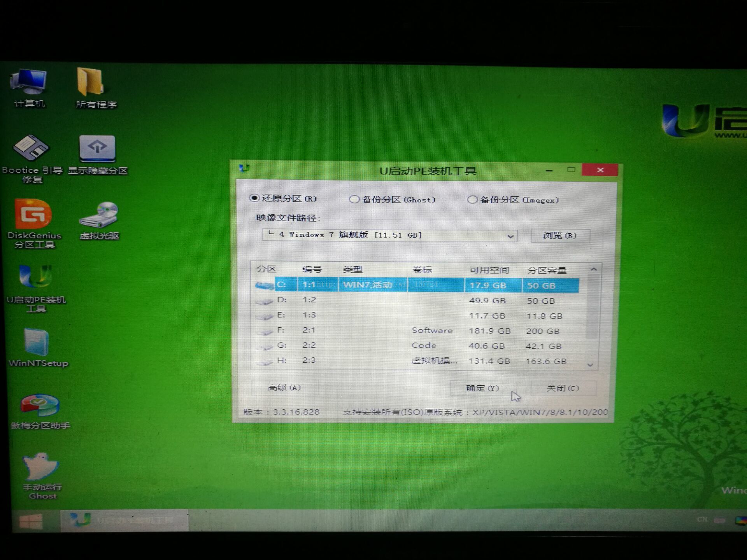The image size is (747, 560).
Task: Click the Windows Start button
Action: click(x=31, y=521)
